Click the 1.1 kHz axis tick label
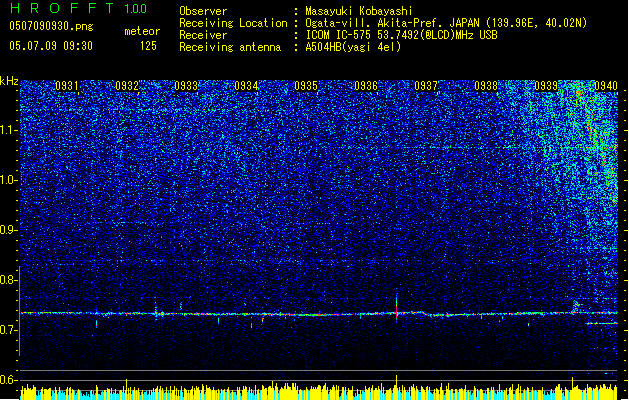The width and height of the screenshot is (629, 400). (9, 130)
